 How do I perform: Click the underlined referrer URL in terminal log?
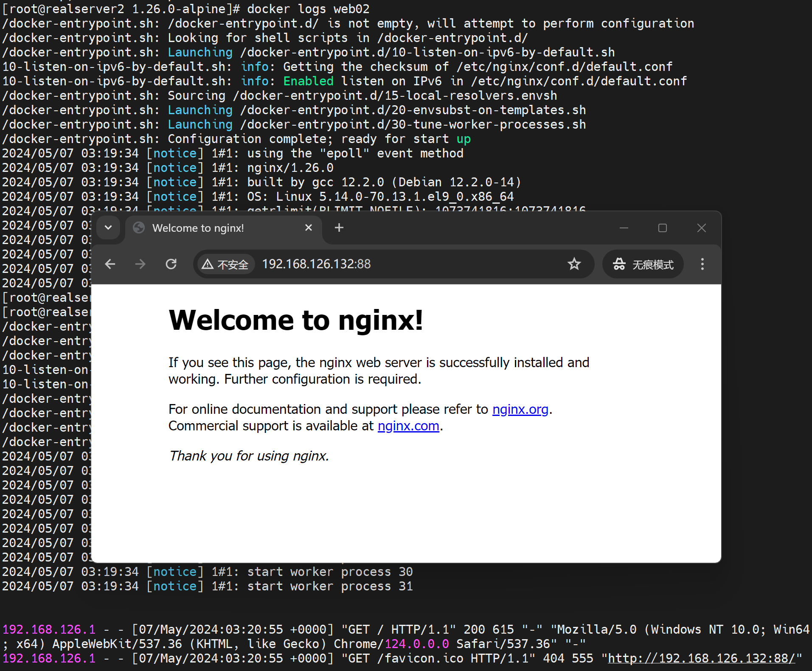click(701, 658)
